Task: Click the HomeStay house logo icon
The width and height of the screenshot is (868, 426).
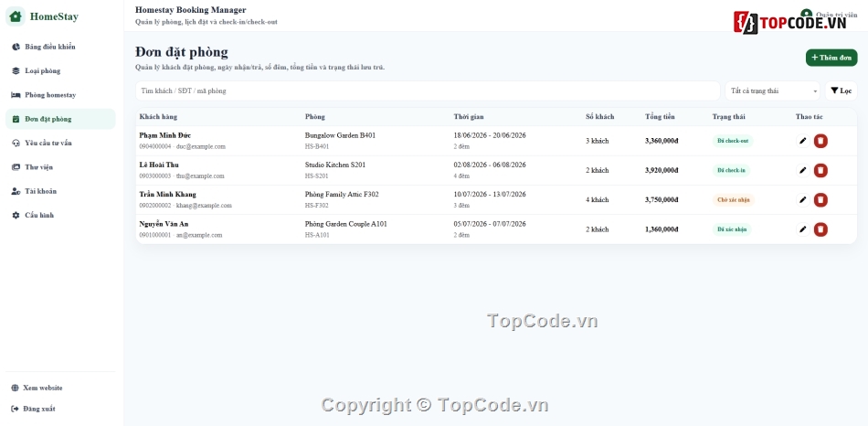Action: [x=16, y=16]
